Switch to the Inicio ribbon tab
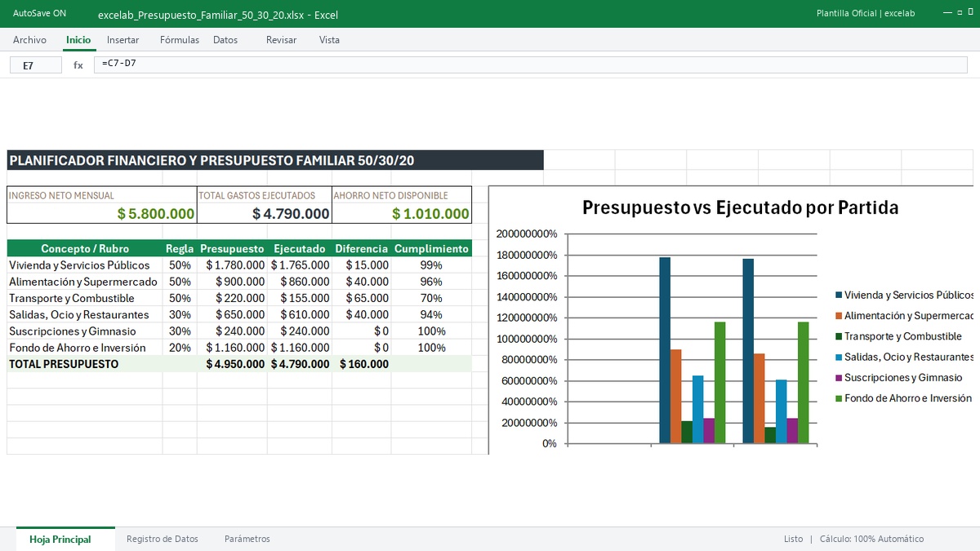The height and width of the screenshot is (551, 980). pos(78,40)
